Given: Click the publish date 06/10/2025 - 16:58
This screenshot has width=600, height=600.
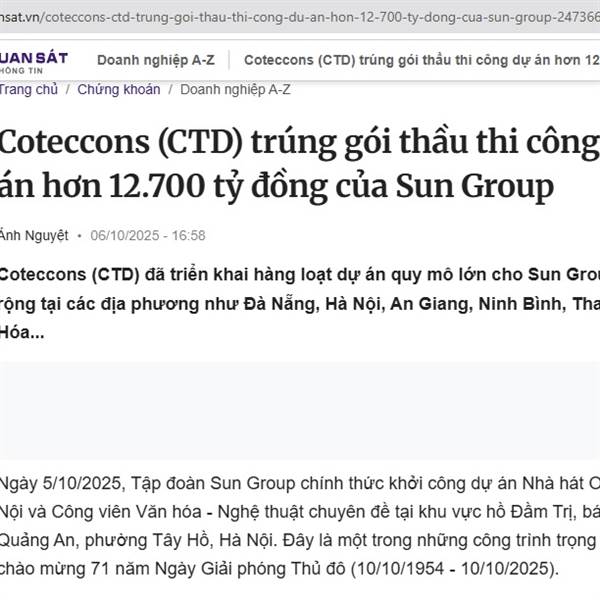Looking at the screenshot, I should pyautogui.click(x=147, y=235).
